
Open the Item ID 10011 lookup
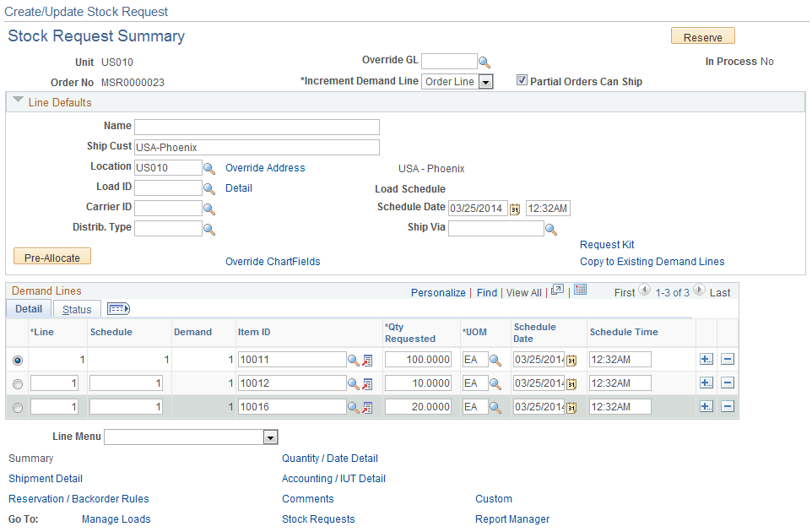pyautogui.click(x=351, y=359)
